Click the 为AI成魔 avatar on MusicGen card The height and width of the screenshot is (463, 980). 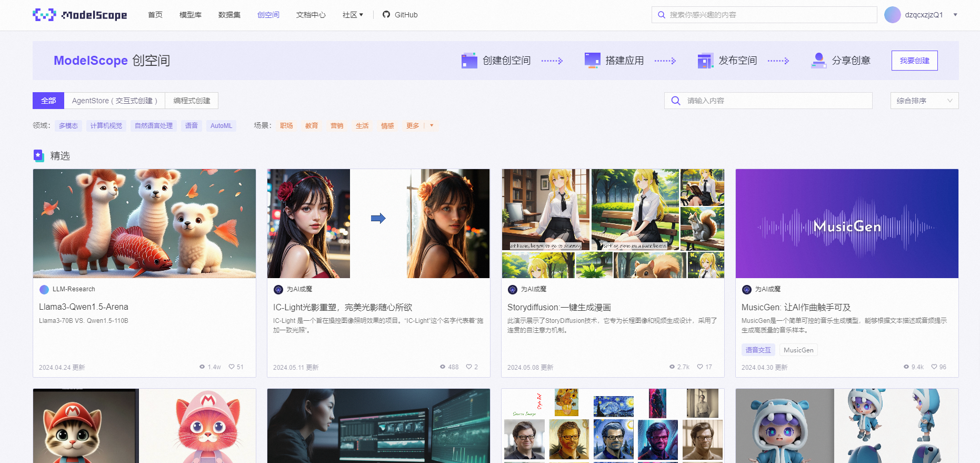tap(747, 289)
